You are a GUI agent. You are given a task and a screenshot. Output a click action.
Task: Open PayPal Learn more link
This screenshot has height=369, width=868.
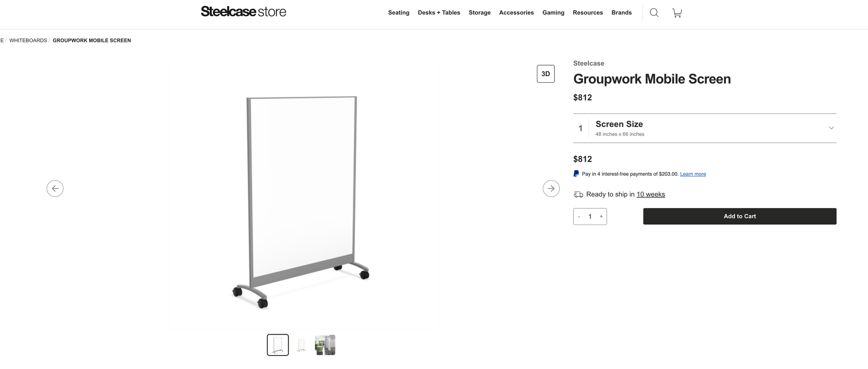693,174
